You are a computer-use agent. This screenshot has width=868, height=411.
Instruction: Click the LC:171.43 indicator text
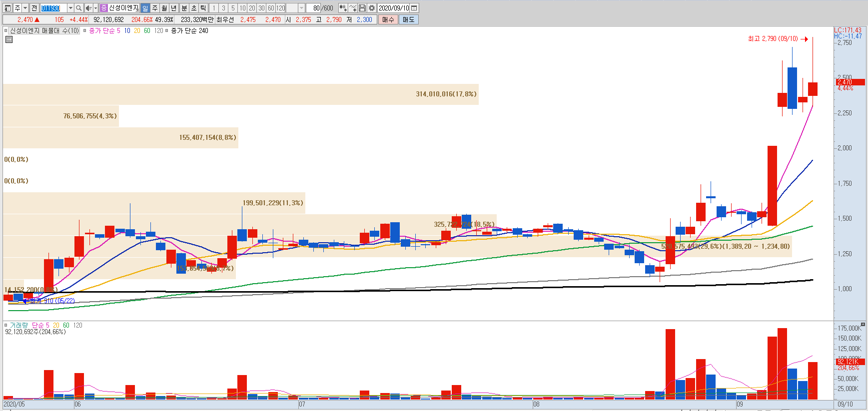(848, 30)
